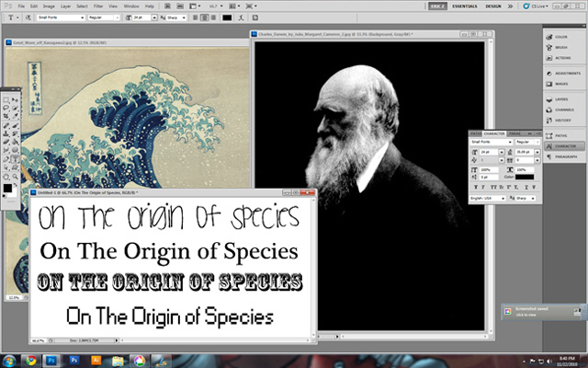Toggle Strikethrough in Character panel

click(534, 187)
